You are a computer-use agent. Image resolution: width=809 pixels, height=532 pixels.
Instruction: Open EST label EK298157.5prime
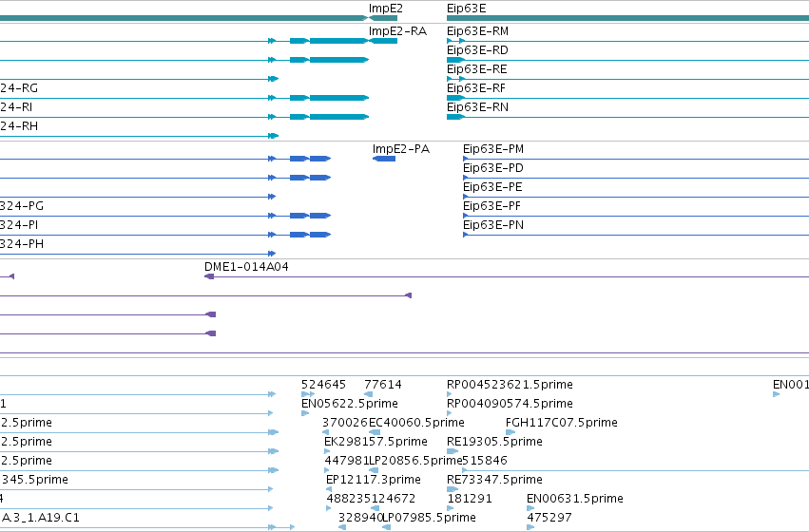pos(376,442)
